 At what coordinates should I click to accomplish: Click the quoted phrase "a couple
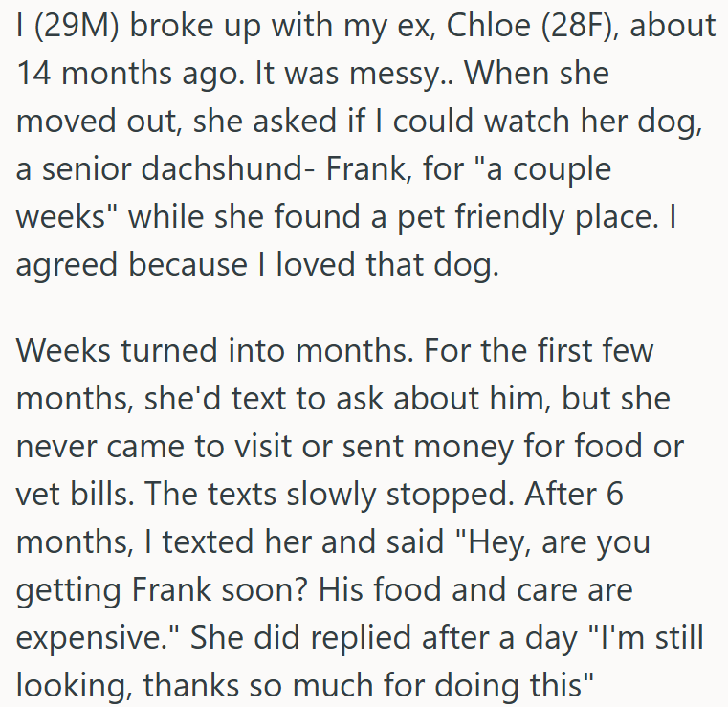[542, 170]
